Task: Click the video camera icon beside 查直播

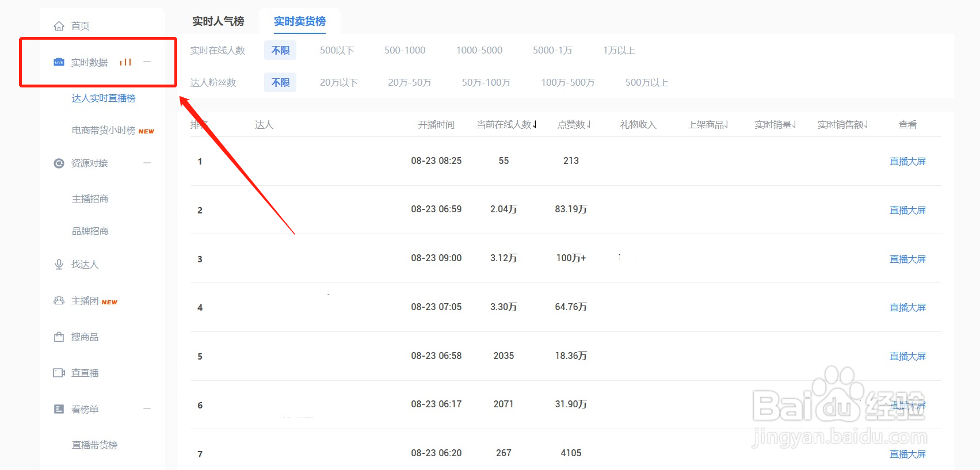Action: tap(59, 373)
